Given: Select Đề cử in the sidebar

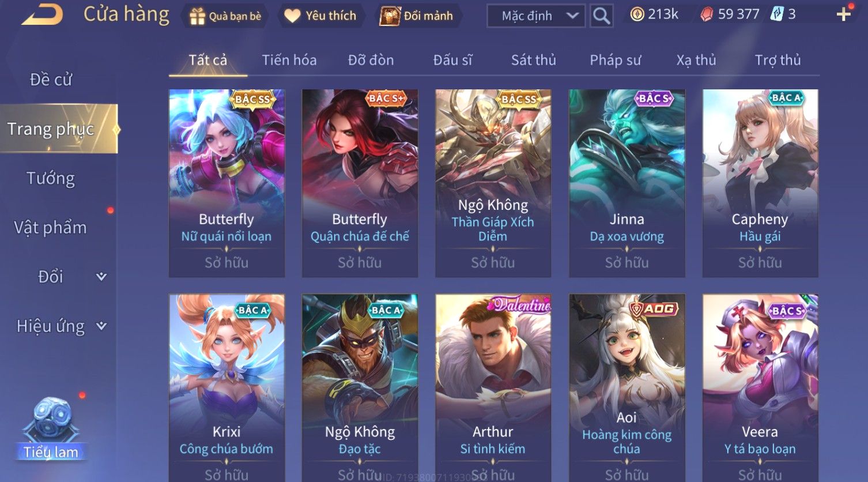Looking at the screenshot, I should click(51, 80).
